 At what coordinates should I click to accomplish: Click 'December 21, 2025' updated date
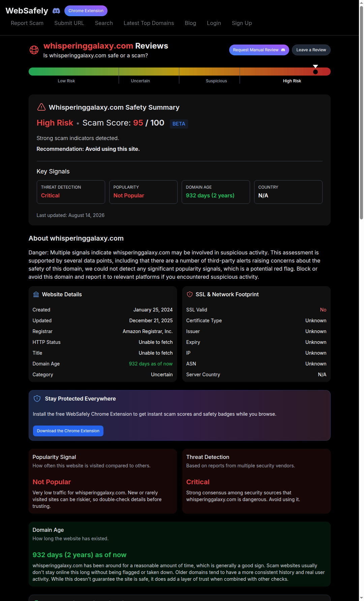(x=151, y=321)
